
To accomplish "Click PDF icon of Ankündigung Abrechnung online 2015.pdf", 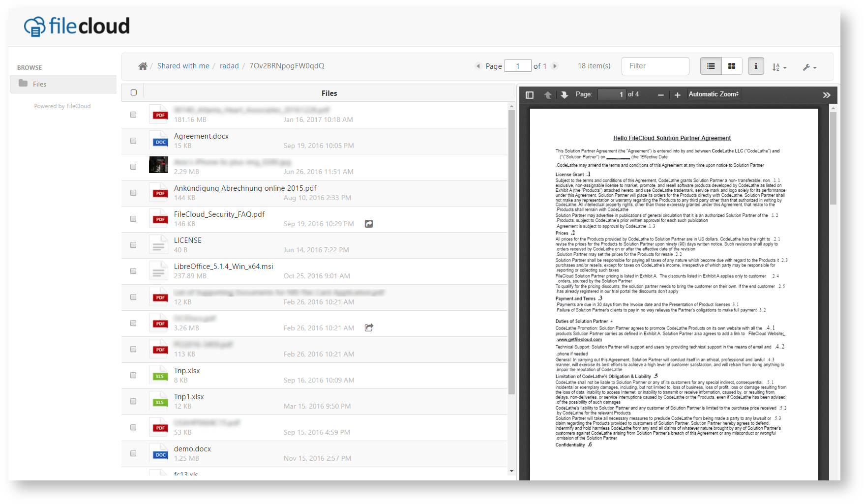I will pyautogui.click(x=159, y=193).
